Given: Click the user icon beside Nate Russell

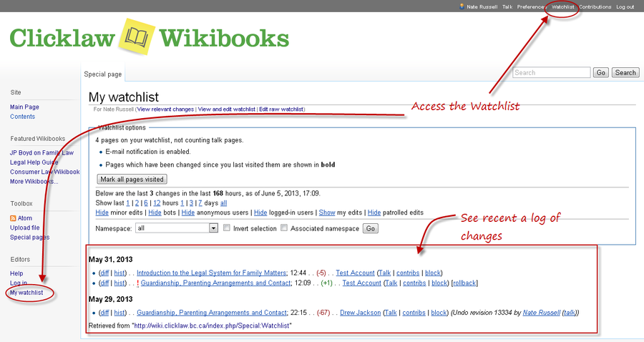Looking at the screenshot, I should [x=462, y=6].
